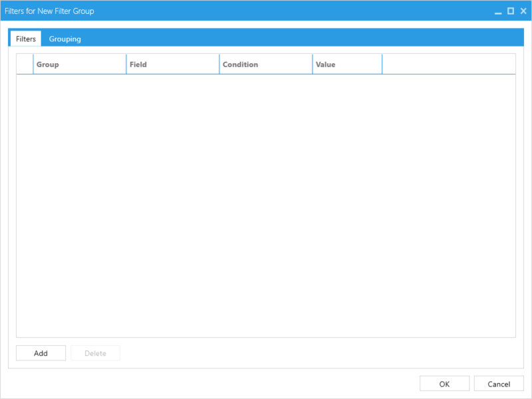
Task: Close the Filters for New Filter Group dialog
Action: [x=523, y=11]
